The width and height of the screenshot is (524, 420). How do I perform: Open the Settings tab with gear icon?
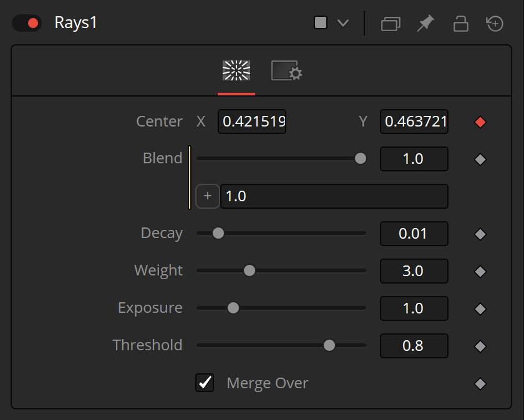click(x=287, y=70)
